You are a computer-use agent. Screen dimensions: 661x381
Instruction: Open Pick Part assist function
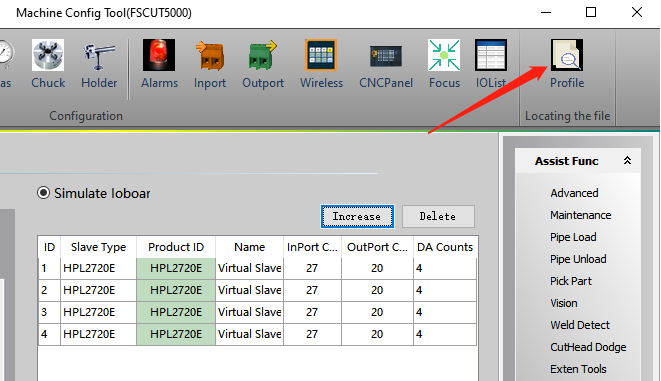pyautogui.click(x=571, y=281)
